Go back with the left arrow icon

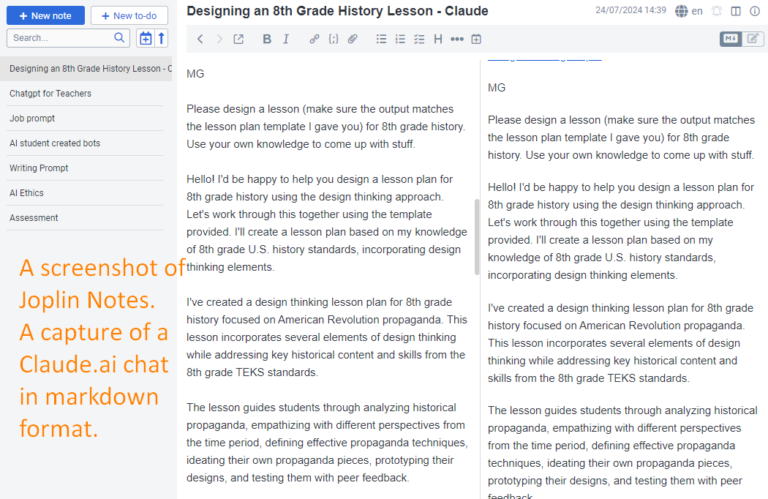pyautogui.click(x=200, y=39)
